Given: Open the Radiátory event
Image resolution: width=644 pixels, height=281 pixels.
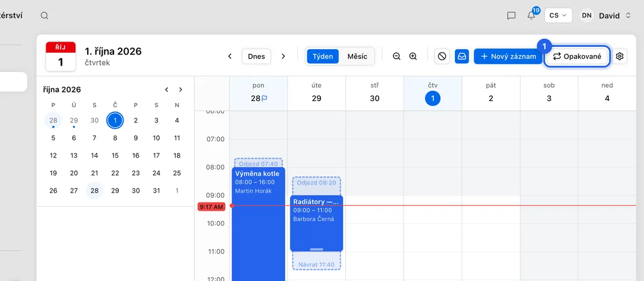Looking at the screenshot, I should pos(316,223).
